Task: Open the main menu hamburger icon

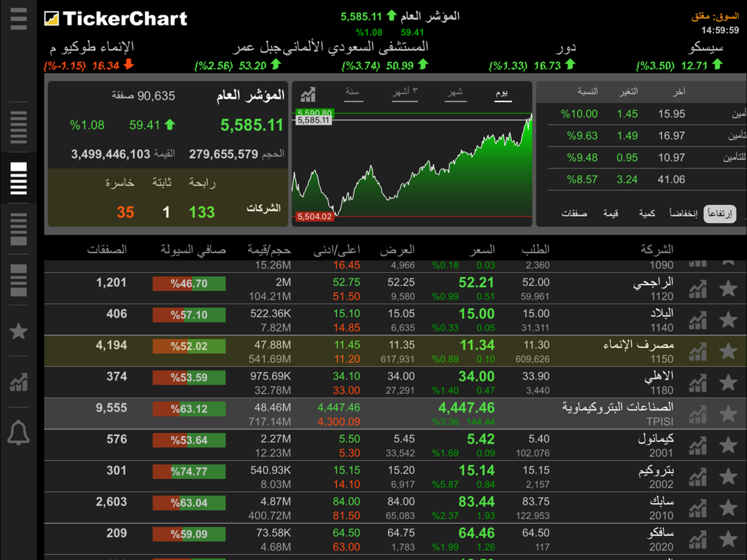Action: click(18, 19)
